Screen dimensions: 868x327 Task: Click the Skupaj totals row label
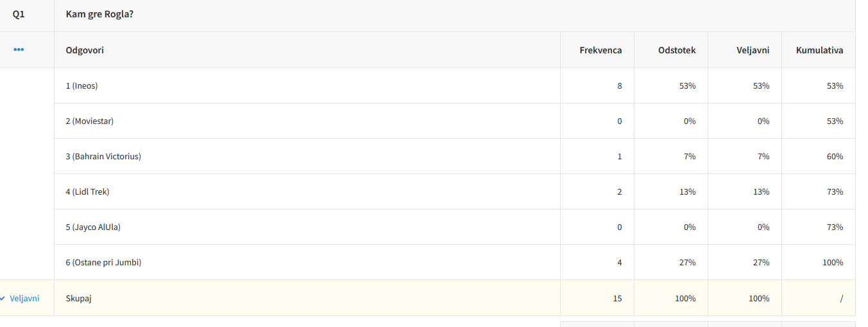(78, 299)
